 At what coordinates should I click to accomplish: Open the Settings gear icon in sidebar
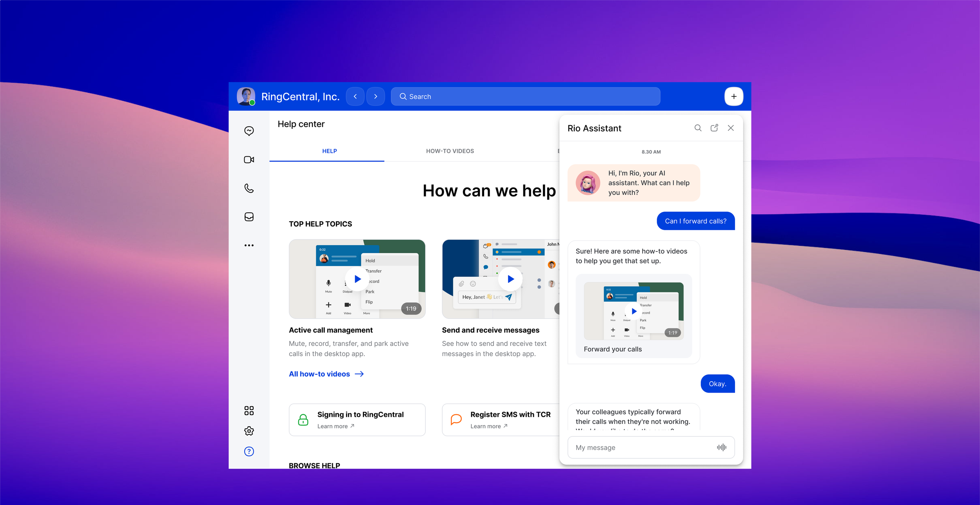(249, 431)
